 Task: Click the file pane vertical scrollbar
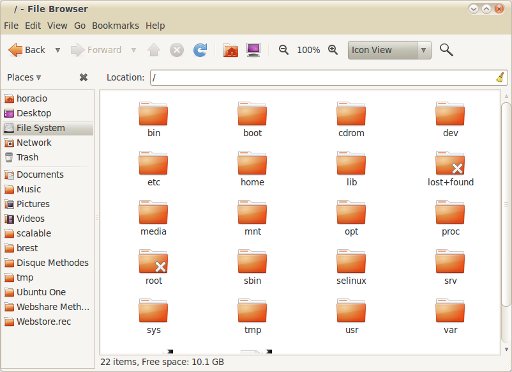tap(506, 204)
